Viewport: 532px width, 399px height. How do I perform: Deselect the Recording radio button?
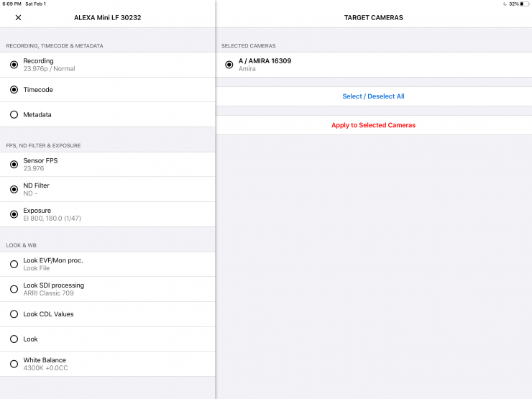tap(14, 65)
